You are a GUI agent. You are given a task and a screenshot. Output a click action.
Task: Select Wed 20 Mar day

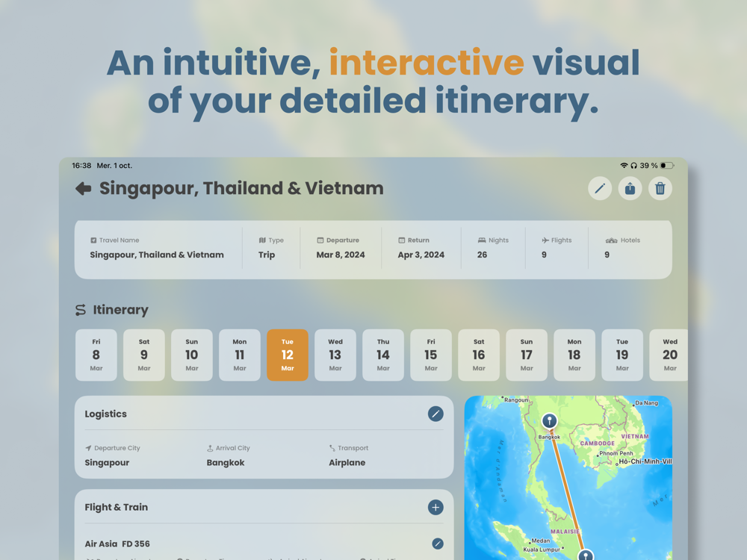(669, 355)
